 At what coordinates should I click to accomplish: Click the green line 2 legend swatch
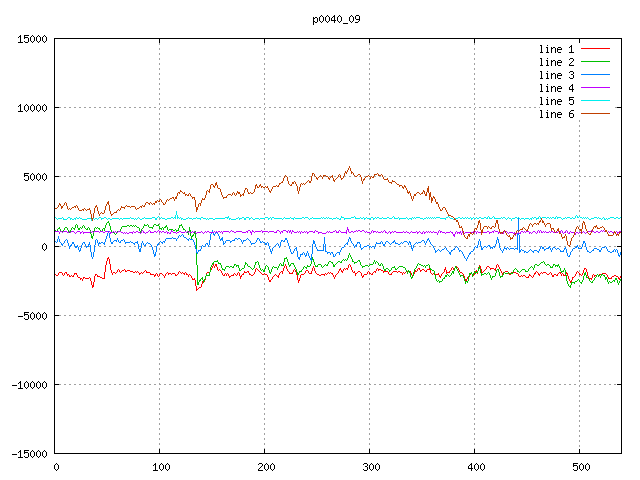(596, 62)
